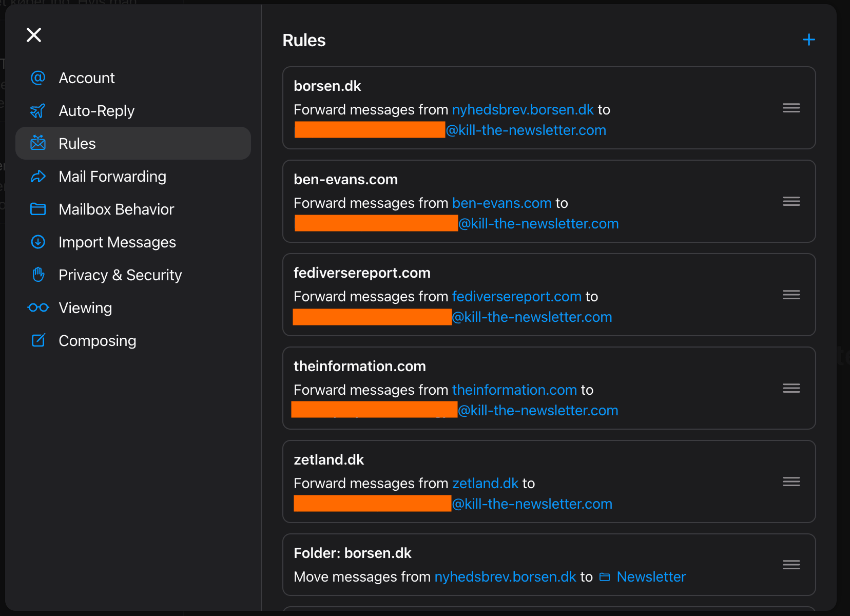Click the Import Messages download icon
This screenshot has height=616, width=850.
[x=38, y=242]
